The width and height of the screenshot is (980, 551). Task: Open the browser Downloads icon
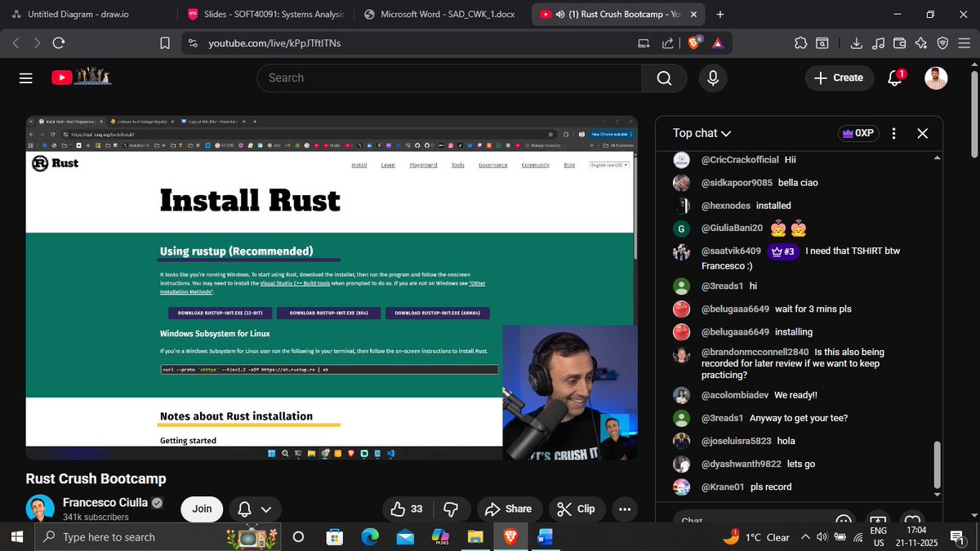(857, 42)
